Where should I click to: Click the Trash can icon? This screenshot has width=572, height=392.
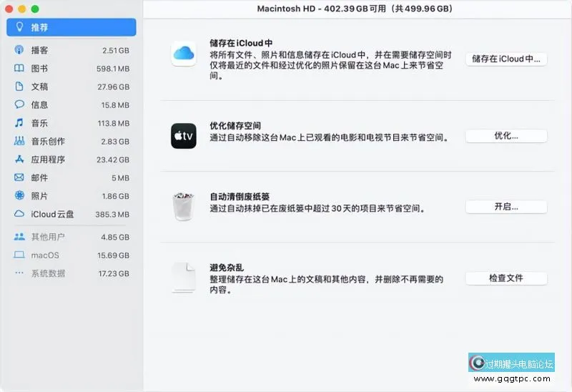point(183,207)
